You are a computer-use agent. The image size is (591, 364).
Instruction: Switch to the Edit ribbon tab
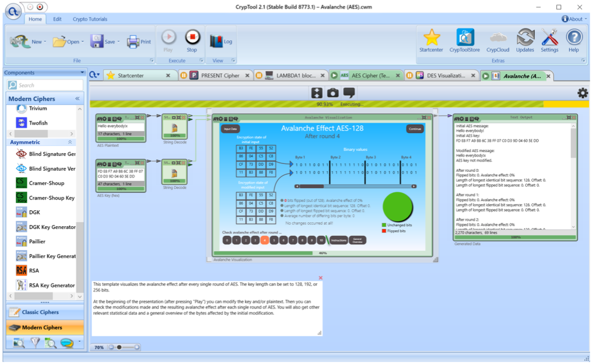click(57, 19)
